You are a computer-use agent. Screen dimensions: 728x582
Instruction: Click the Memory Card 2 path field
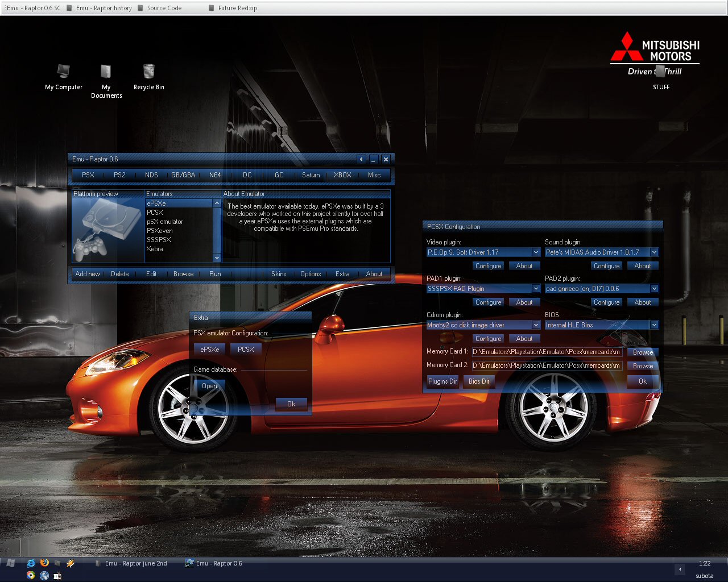[x=547, y=365]
